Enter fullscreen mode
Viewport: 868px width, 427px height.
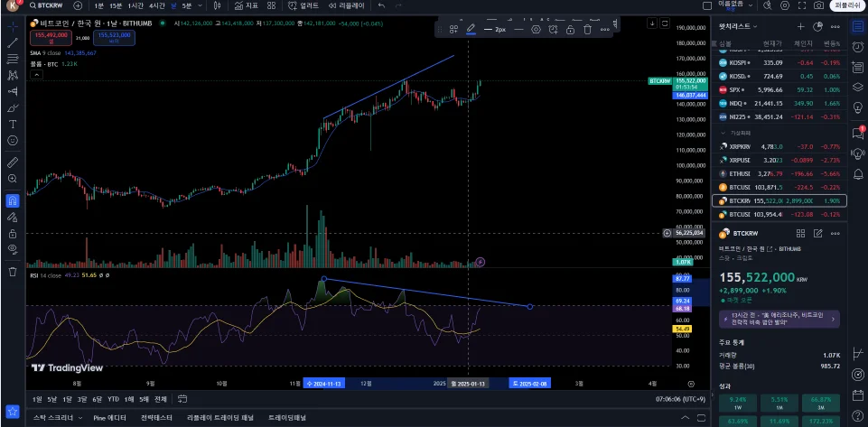pyautogui.click(x=801, y=5)
